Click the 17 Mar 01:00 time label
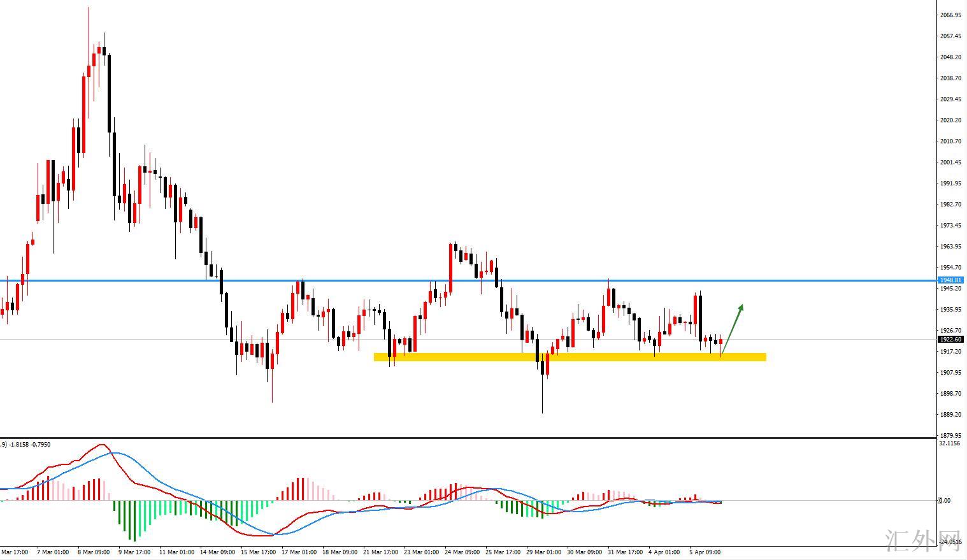 (299, 552)
